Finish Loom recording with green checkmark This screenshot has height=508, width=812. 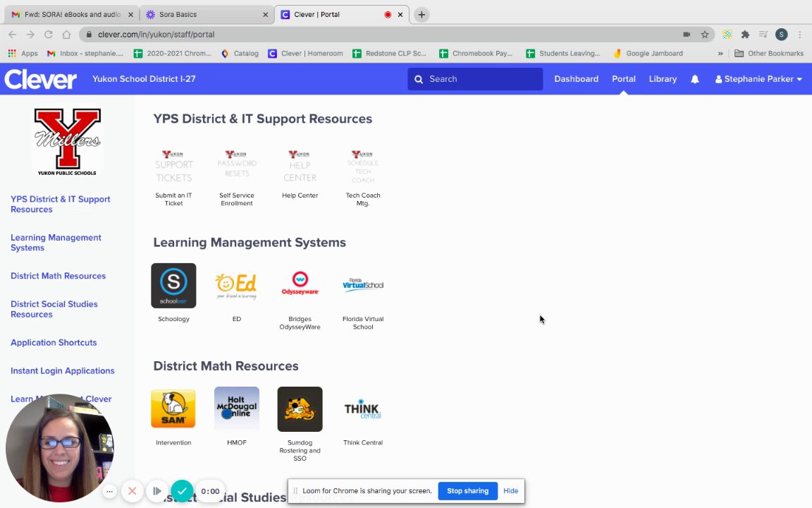point(182,491)
